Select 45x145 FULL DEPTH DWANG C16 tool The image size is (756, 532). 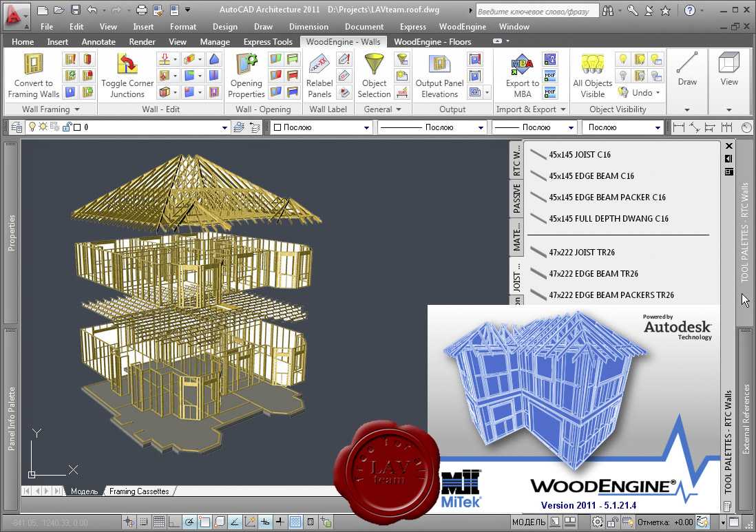[609, 218]
